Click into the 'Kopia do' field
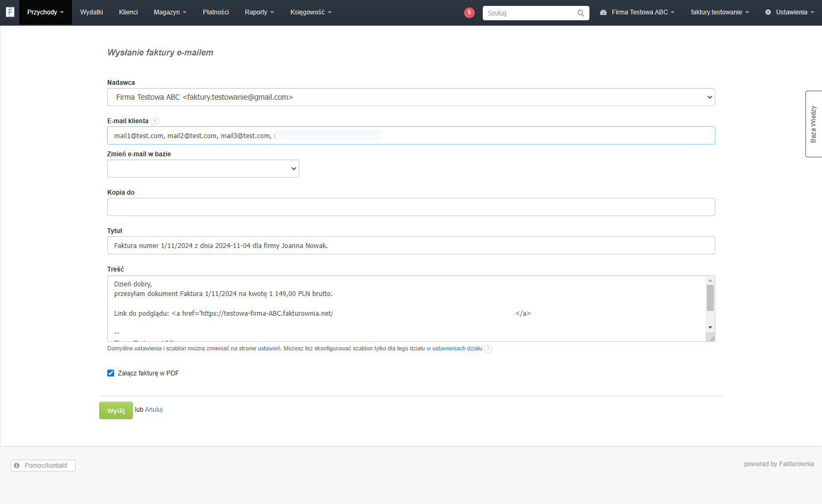822x504 pixels. coord(411,207)
